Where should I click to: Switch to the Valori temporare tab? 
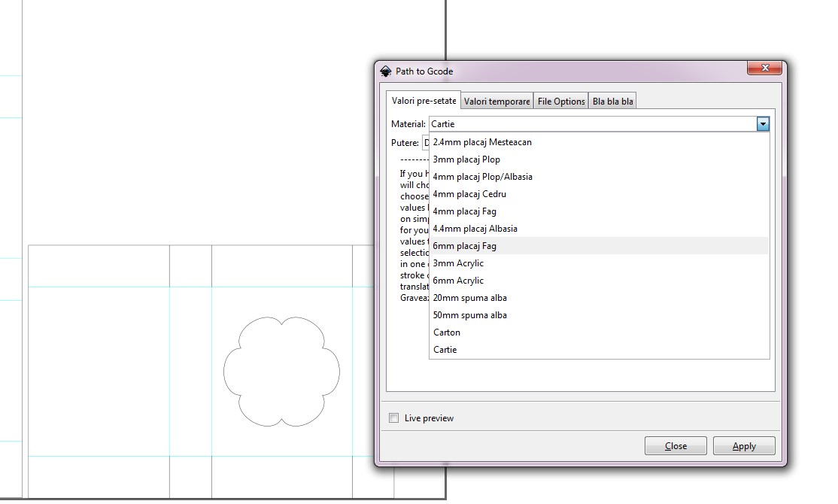click(x=497, y=102)
